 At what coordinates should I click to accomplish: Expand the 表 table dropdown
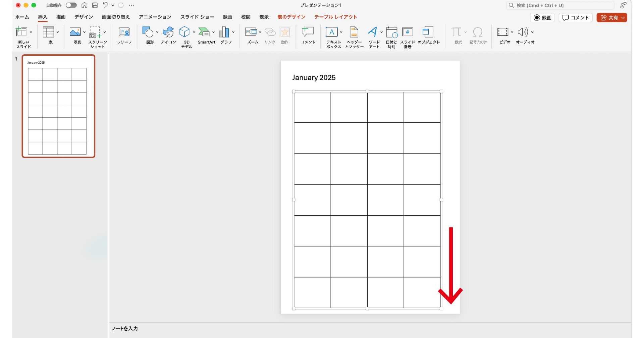[58, 32]
